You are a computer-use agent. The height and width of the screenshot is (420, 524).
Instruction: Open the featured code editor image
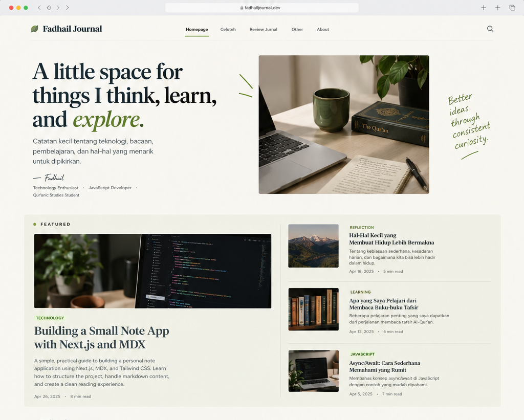(x=152, y=271)
